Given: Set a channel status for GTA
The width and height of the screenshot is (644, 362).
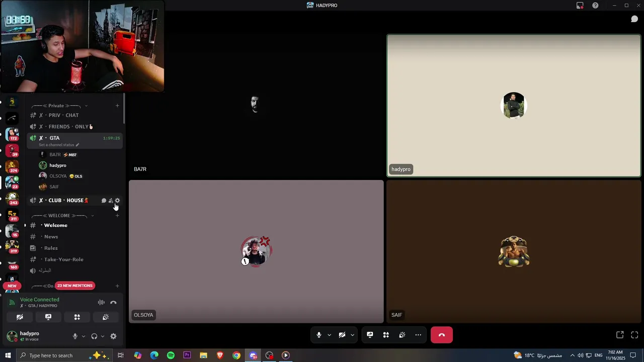Looking at the screenshot, I should click(x=59, y=145).
